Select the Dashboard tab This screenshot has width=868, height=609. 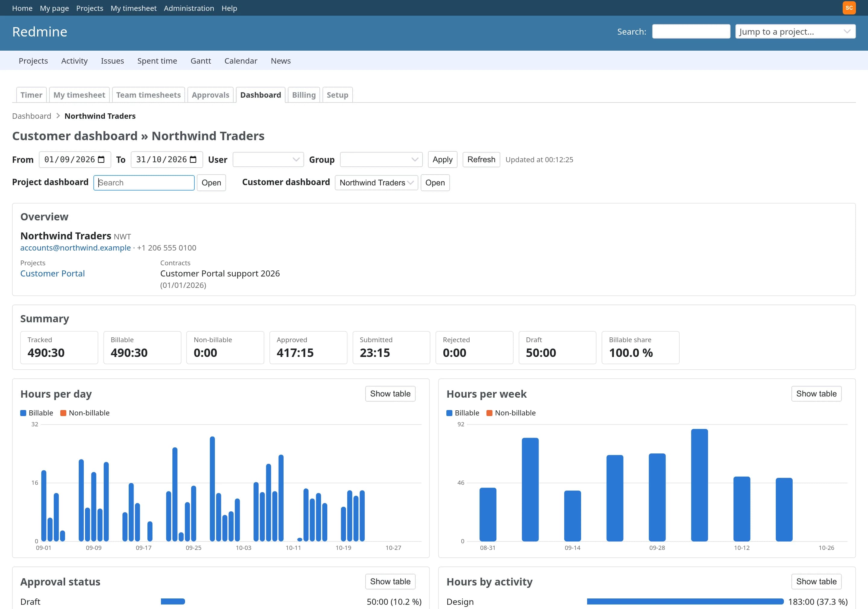point(261,95)
